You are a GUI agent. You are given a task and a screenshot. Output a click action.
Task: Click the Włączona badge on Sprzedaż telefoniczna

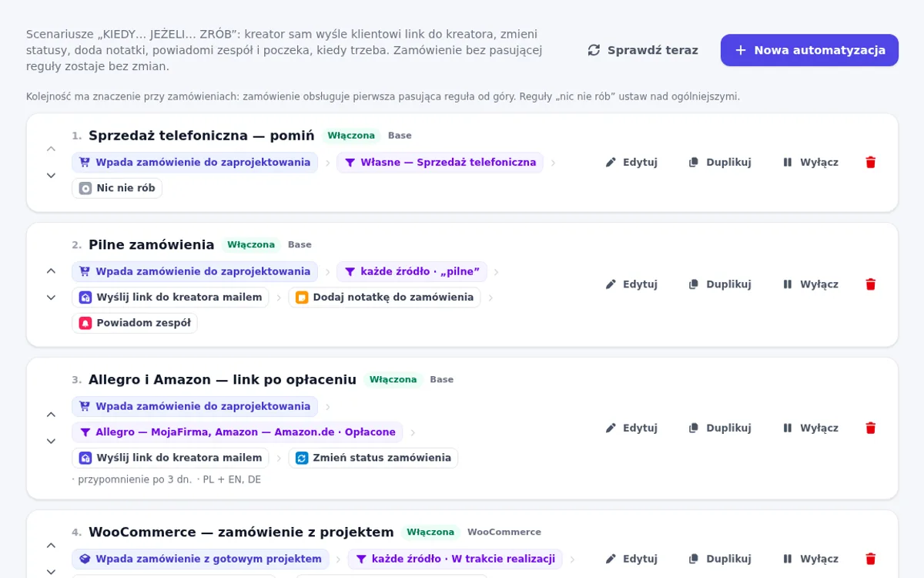click(351, 136)
